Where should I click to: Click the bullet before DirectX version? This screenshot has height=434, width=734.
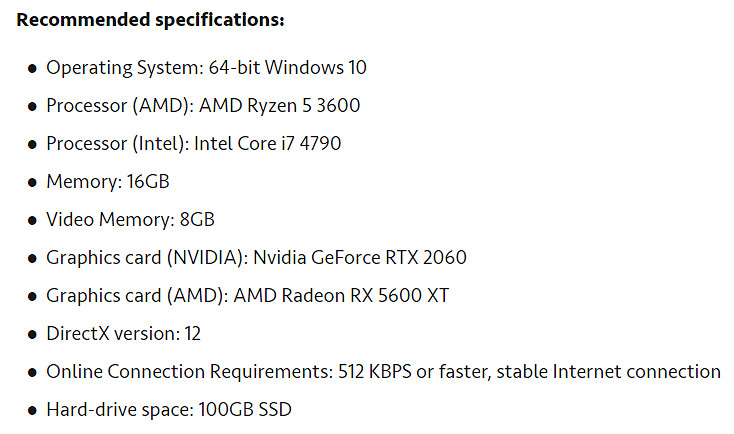point(32,335)
